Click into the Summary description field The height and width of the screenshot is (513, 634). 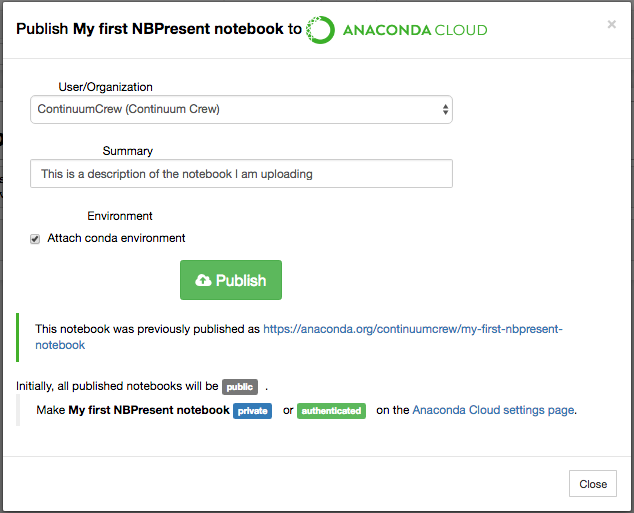pos(241,174)
